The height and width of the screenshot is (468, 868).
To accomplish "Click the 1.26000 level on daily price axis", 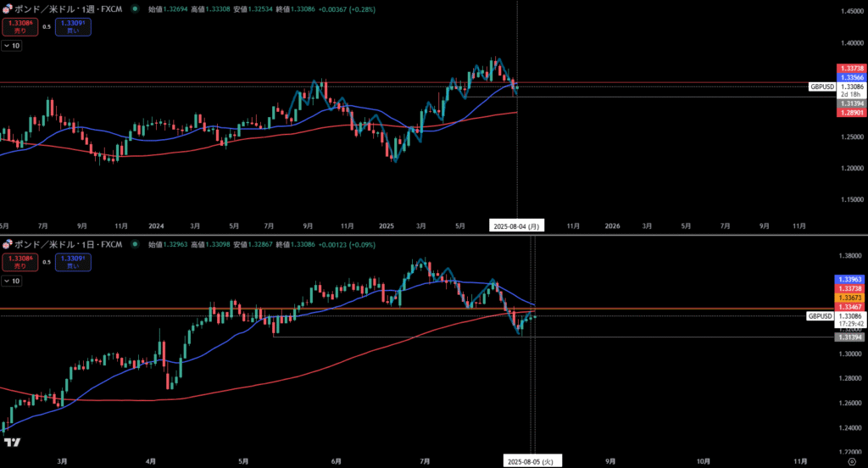I will [x=850, y=403].
